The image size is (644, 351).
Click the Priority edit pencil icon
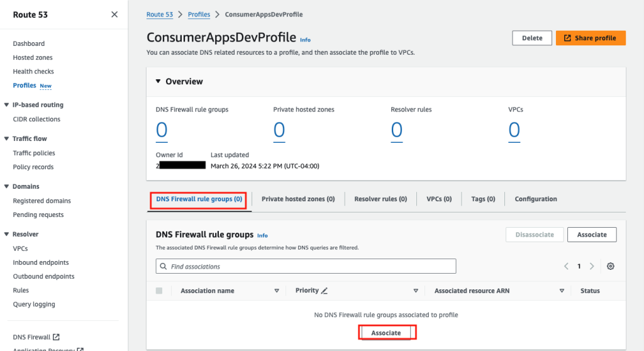pos(324,291)
